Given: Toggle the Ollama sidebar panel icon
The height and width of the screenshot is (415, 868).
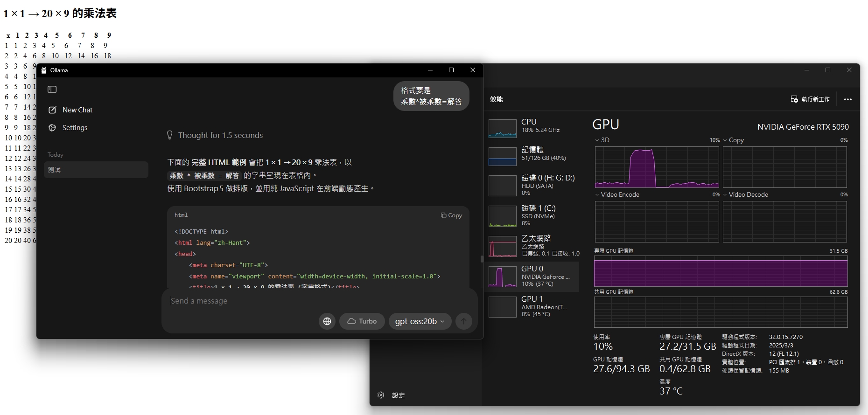Looking at the screenshot, I should click(52, 89).
